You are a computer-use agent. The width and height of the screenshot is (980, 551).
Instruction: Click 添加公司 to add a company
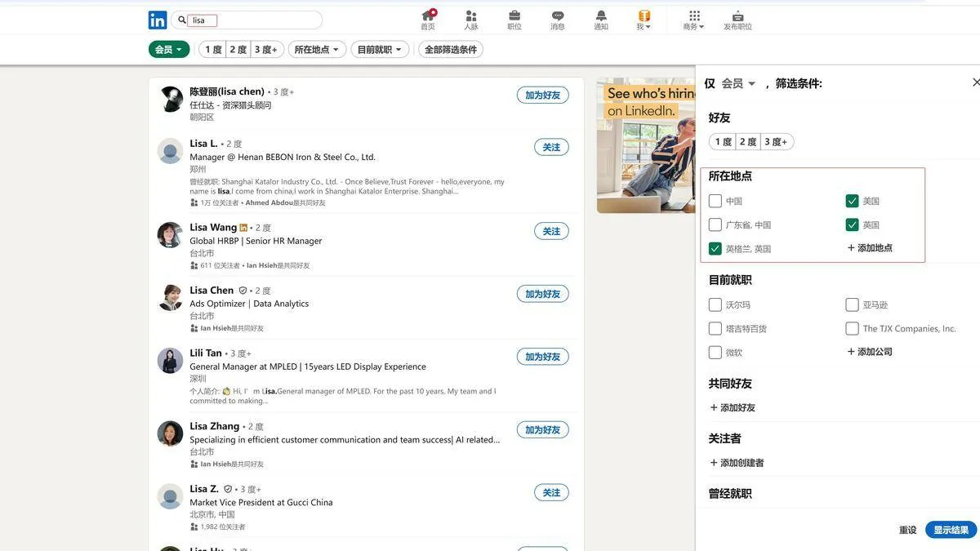[x=870, y=352]
